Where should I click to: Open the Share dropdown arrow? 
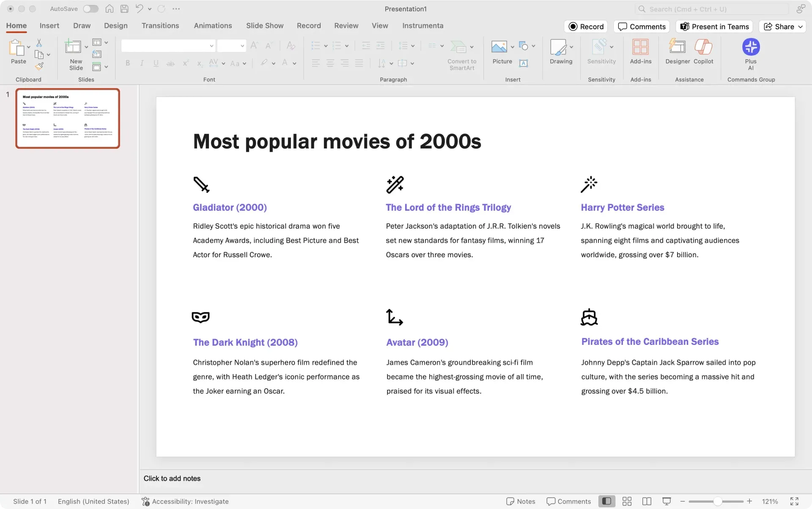point(801,27)
